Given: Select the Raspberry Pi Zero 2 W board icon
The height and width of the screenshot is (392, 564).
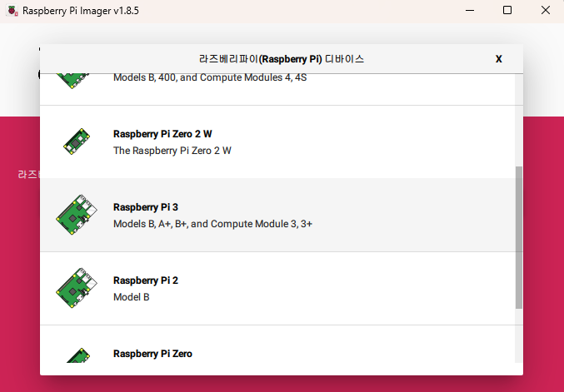Looking at the screenshot, I should pos(77,141).
